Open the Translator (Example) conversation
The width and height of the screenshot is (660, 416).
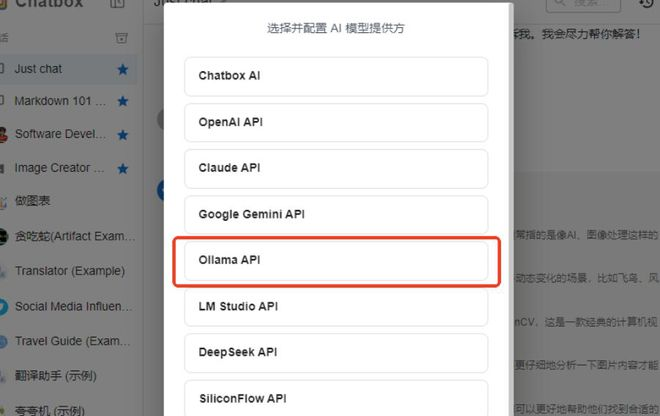pyautogui.click(x=67, y=271)
